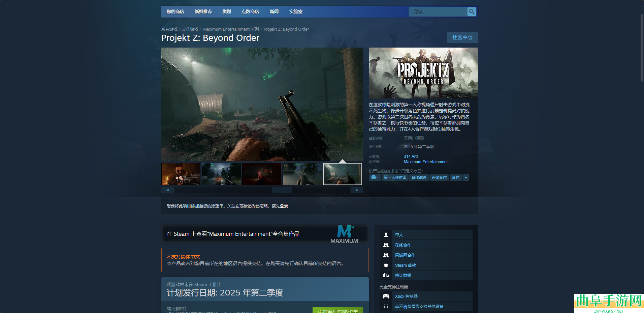Click the single-player person icon
The width and height of the screenshot is (644, 313).
point(386,235)
